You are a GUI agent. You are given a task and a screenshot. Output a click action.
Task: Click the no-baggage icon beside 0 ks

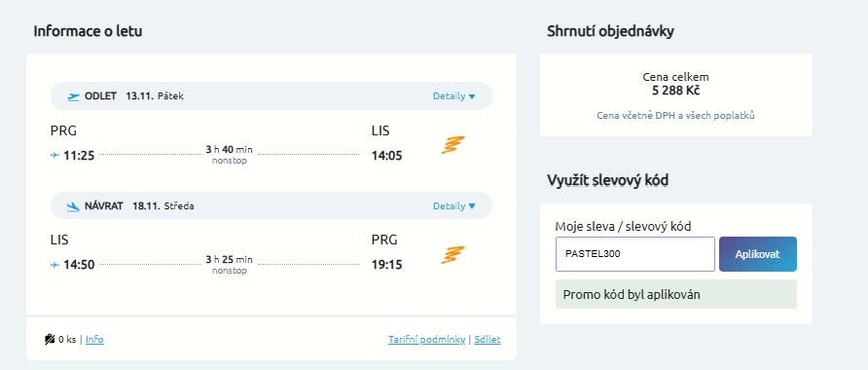[50, 340]
